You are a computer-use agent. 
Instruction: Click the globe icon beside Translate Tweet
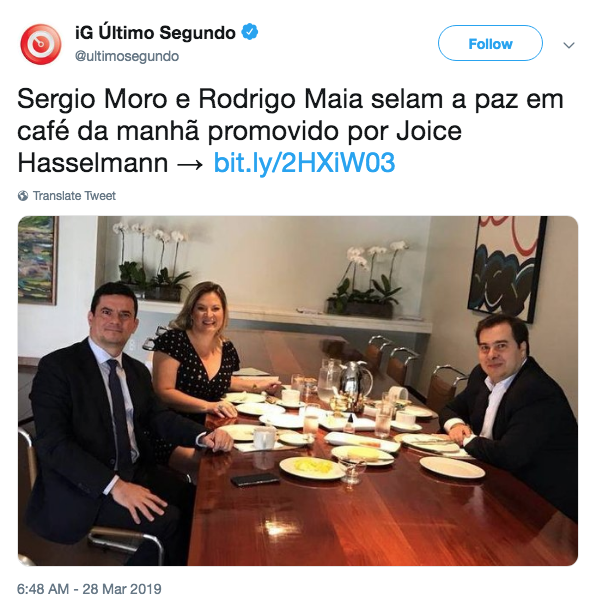[x=23, y=196]
